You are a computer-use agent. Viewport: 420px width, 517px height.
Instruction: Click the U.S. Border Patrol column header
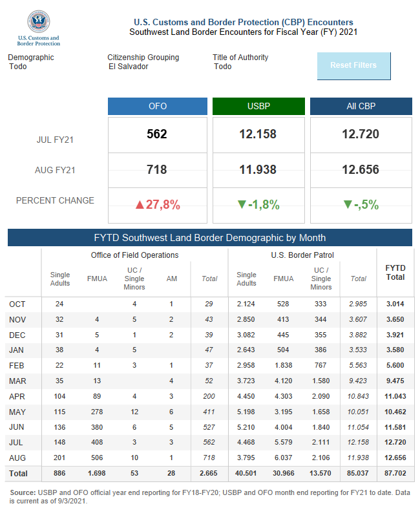[x=302, y=255]
